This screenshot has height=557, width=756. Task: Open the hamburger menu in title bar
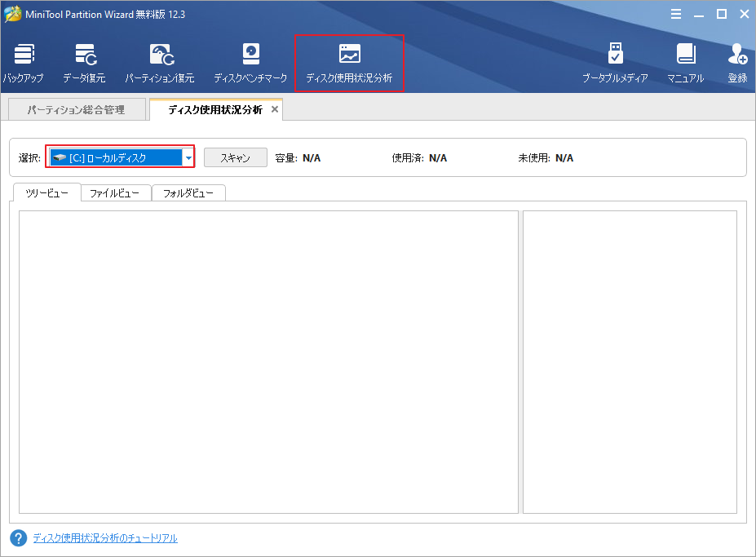[x=676, y=14]
